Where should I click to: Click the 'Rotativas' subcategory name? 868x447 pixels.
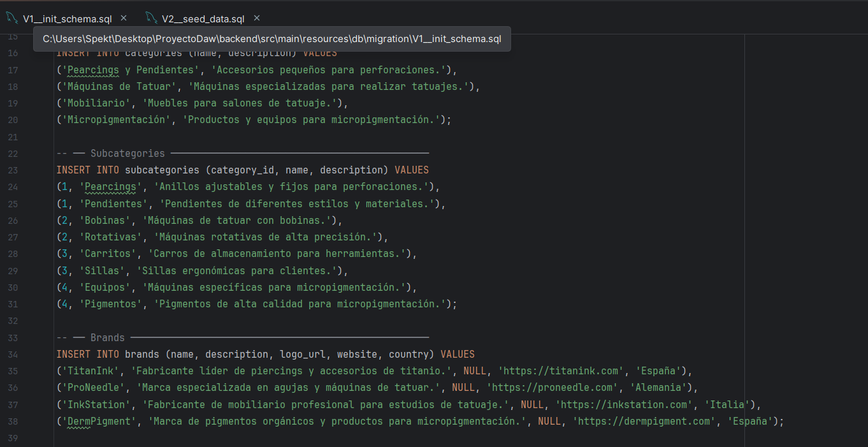pos(110,237)
